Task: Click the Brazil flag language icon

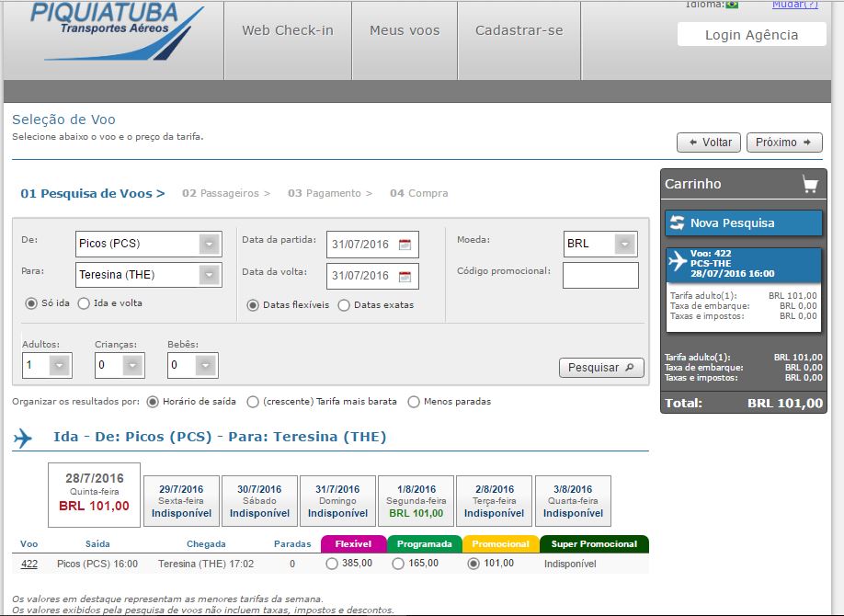Action: [x=732, y=5]
